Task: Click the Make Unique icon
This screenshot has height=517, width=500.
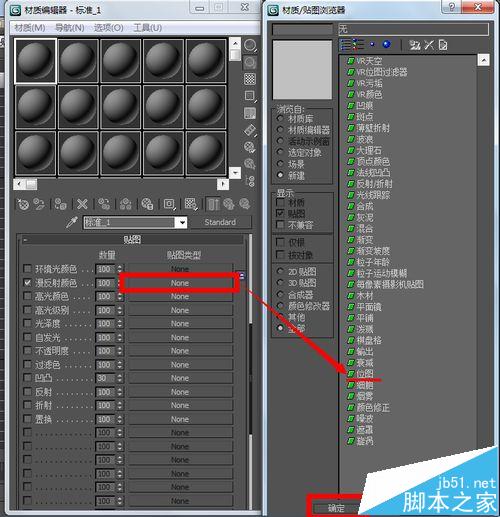Action: pyautogui.click(x=126, y=204)
